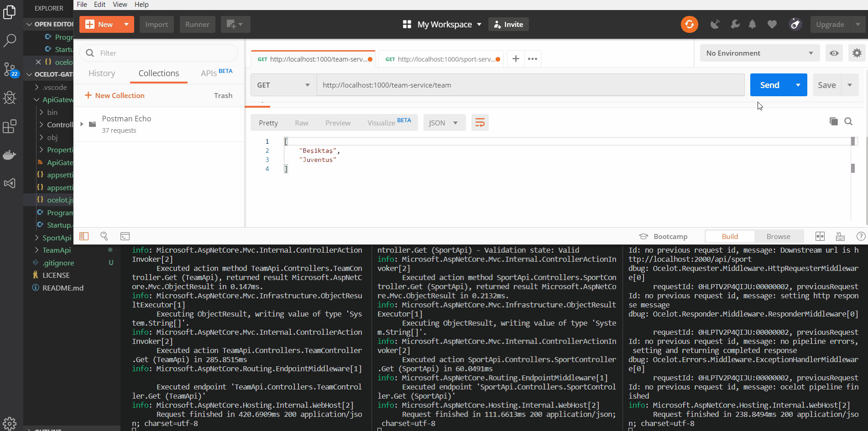Open the notifications bell icon
Viewport: 868px width, 431px height.
[753, 24]
